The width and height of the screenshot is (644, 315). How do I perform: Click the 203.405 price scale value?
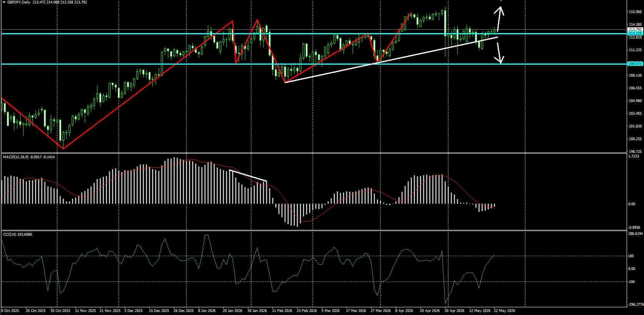pos(635,114)
